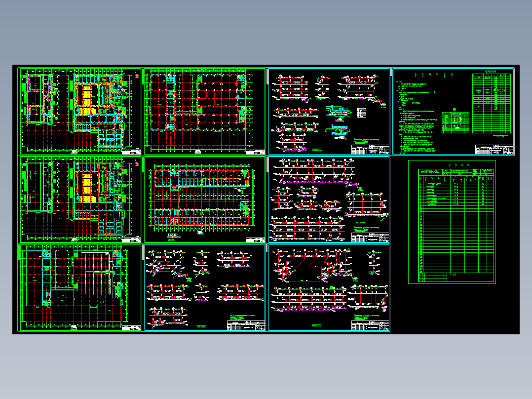The height and width of the screenshot is (399, 532).
Task: Select the middle-left floor plan sheet with yellow blocks
Action: point(80,199)
